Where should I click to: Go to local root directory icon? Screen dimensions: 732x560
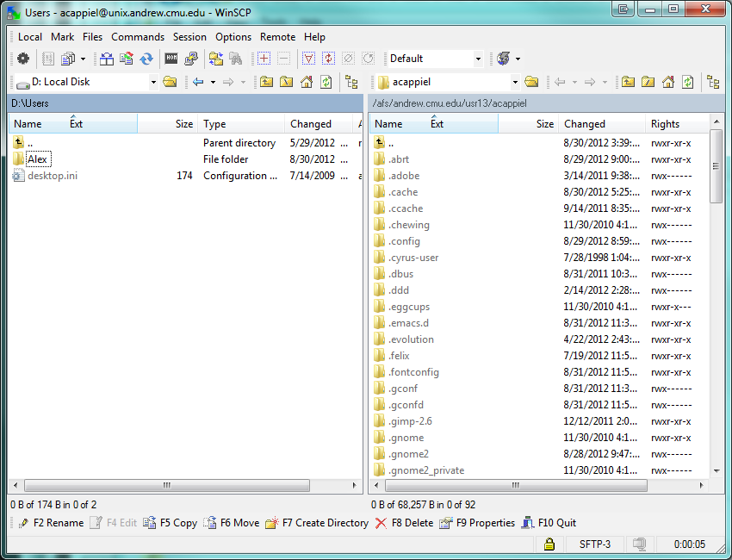coord(286,82)
